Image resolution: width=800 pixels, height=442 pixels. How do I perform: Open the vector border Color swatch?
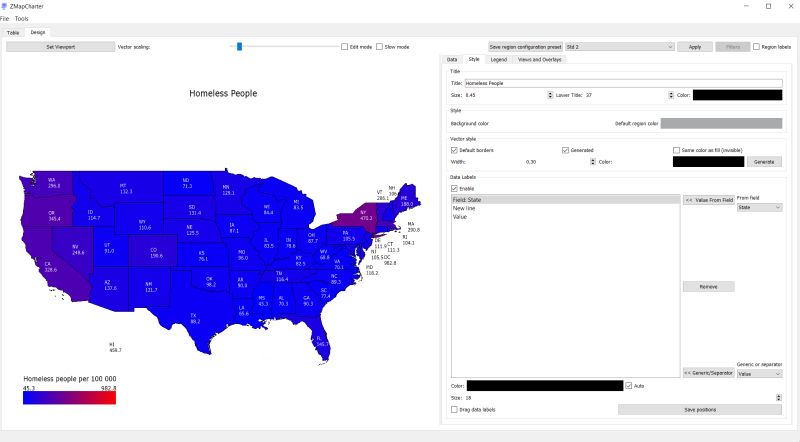point(708,162)
